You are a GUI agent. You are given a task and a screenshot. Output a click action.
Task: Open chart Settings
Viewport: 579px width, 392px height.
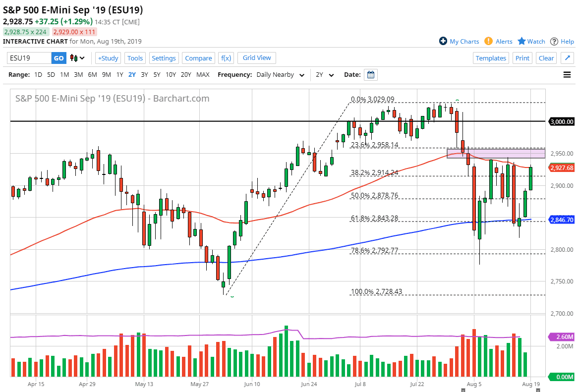(x=164, y=58)
